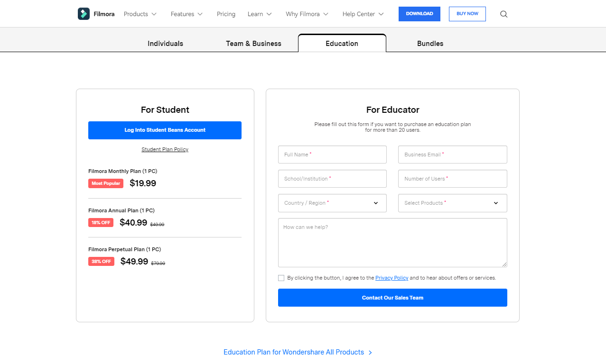Check the Privacy Policy agreement checkbox
Viewport: 606px width, 364px height.
281,278
